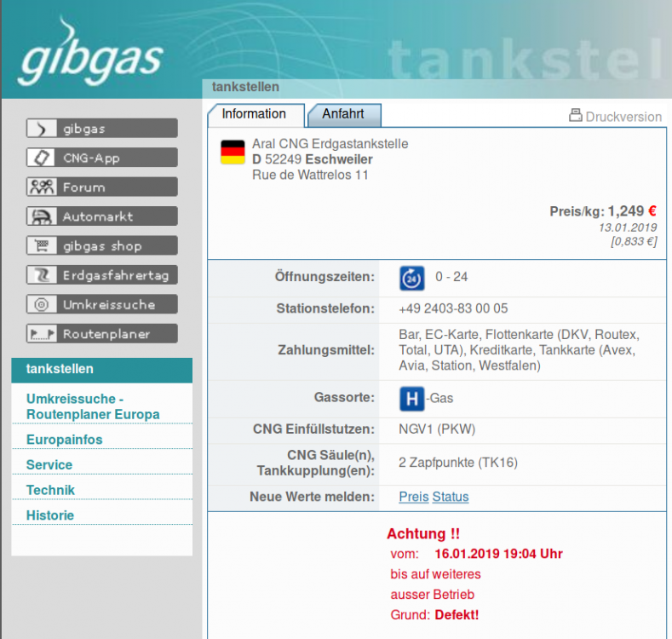Open the Automarkt section
The width and height of the screenshot is (672, 639).
102,216
